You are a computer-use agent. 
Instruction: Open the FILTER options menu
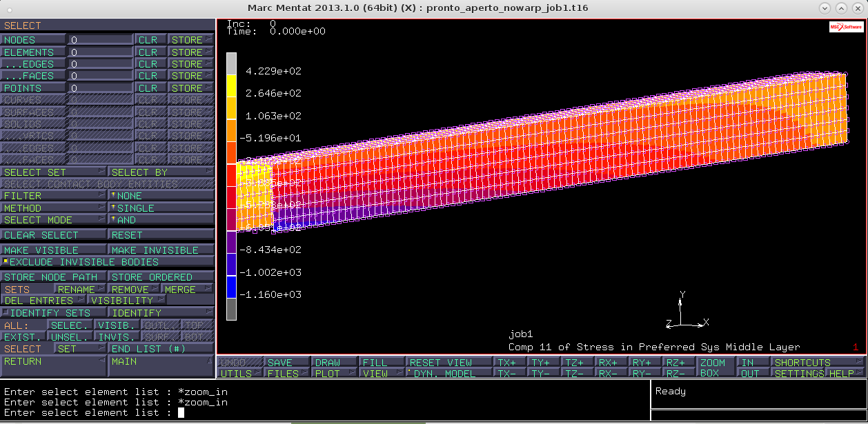click(55, 196)
